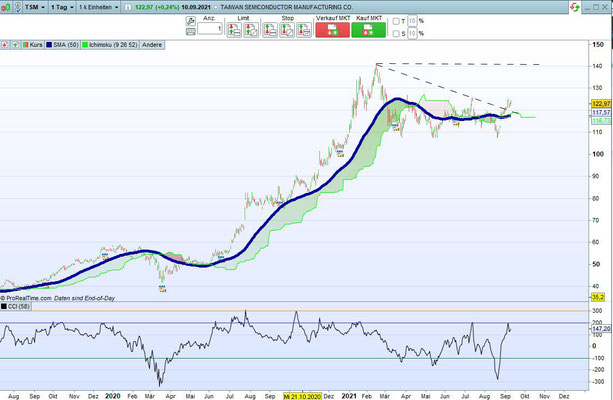Click the first Limit order icon
The image size is (613, 400).
pyautogui.click(x=235, y=30)
